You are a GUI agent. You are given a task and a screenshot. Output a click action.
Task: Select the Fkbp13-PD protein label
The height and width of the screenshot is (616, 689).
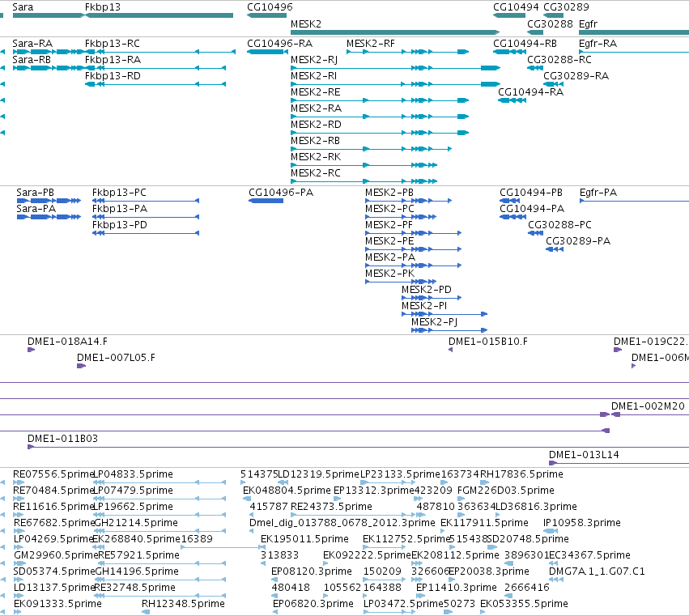point(120,225)
